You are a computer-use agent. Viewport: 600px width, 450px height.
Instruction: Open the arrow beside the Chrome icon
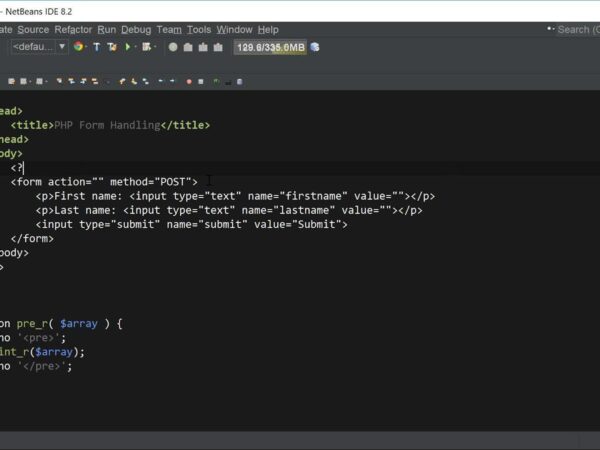(x=86, y=47)
